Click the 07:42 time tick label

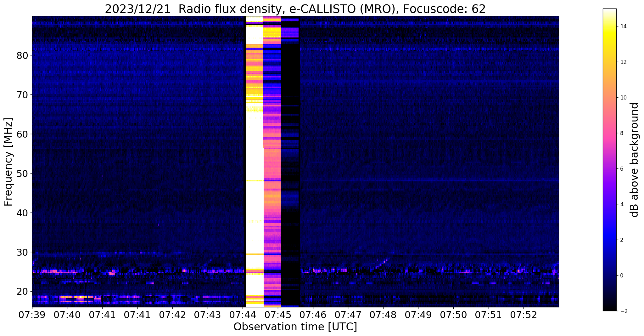click(172, 315)
